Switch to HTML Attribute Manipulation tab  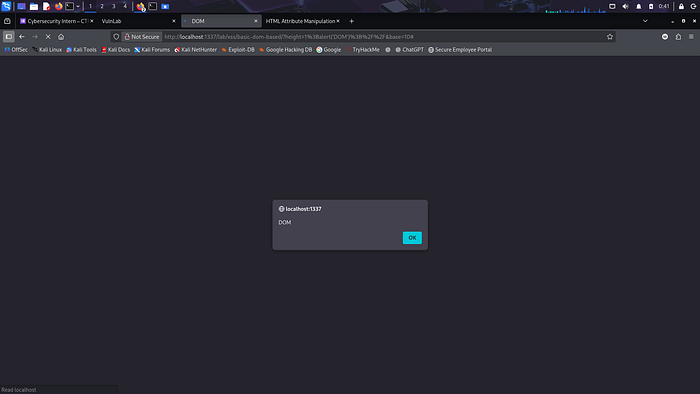tap(300, 21)
